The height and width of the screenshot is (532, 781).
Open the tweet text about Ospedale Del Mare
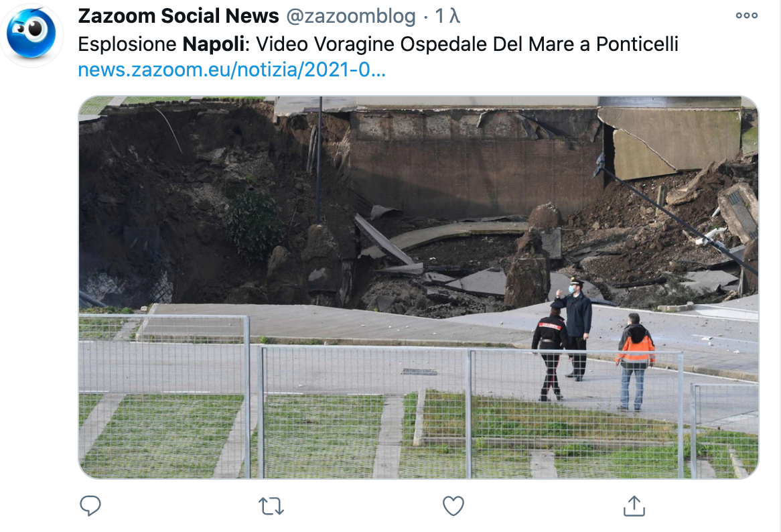pos(378,44)
